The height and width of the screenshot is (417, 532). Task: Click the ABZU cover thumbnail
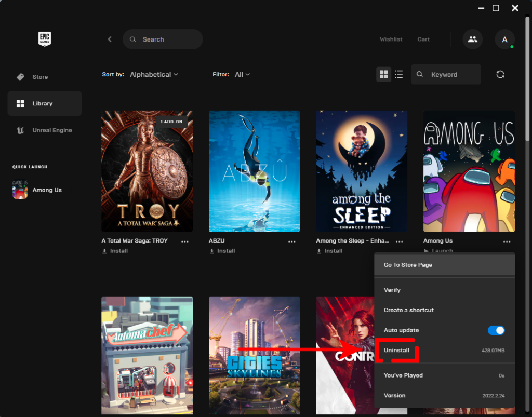coord(255,171)
